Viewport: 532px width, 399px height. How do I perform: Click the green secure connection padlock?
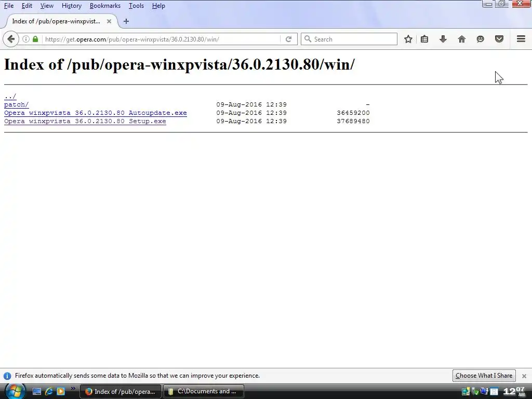35,39
